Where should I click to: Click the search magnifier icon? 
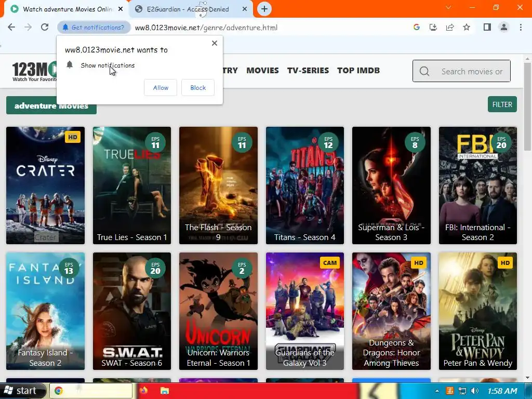[x=424, y=71]
